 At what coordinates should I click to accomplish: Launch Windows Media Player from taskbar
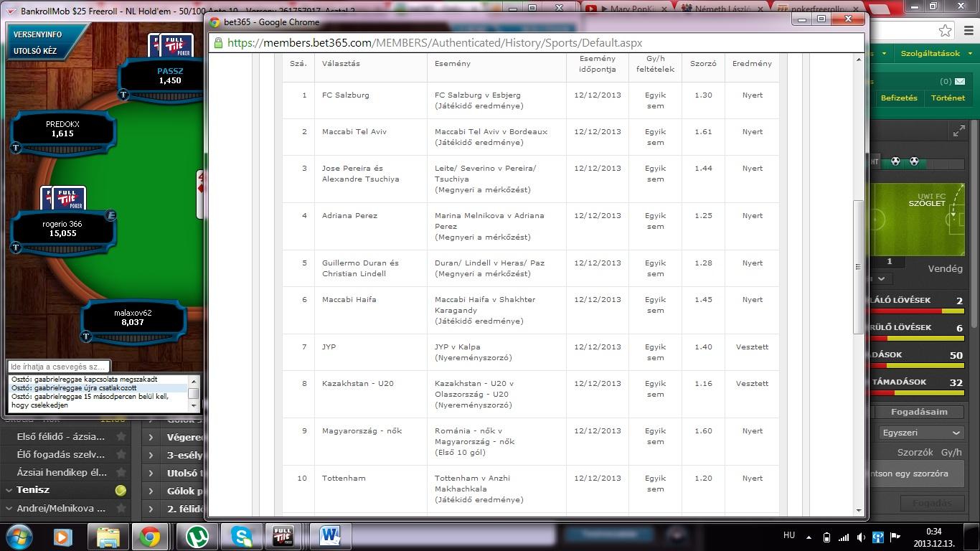63,537
